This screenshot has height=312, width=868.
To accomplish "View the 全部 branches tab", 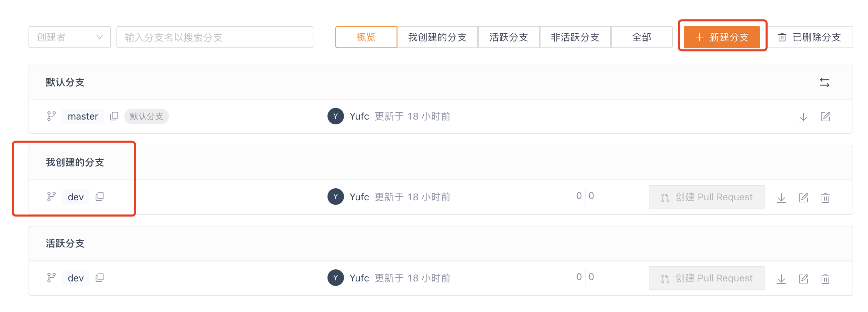I will (642, 37).
